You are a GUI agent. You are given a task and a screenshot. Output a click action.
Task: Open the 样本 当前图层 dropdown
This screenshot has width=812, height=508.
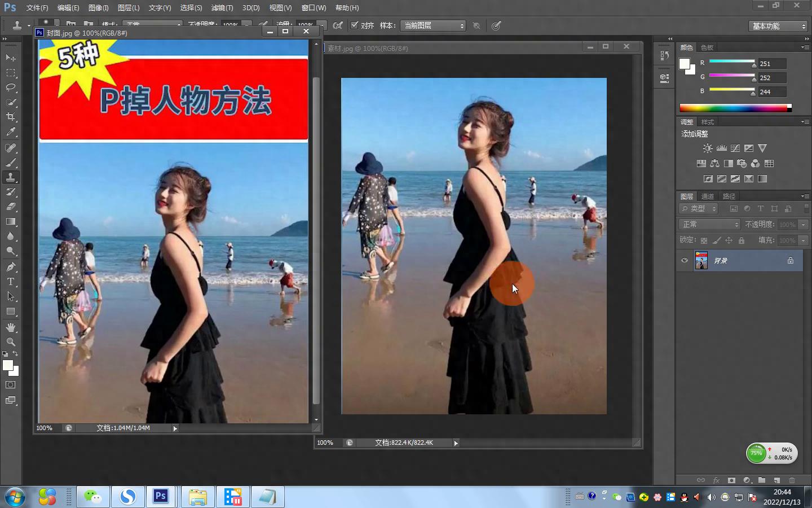pos(433,25)
